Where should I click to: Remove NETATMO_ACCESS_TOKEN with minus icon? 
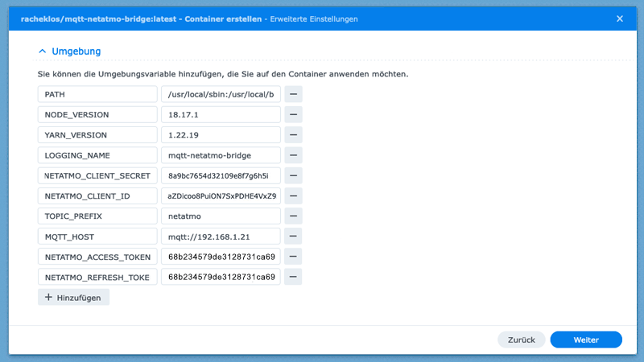[293, 257]
